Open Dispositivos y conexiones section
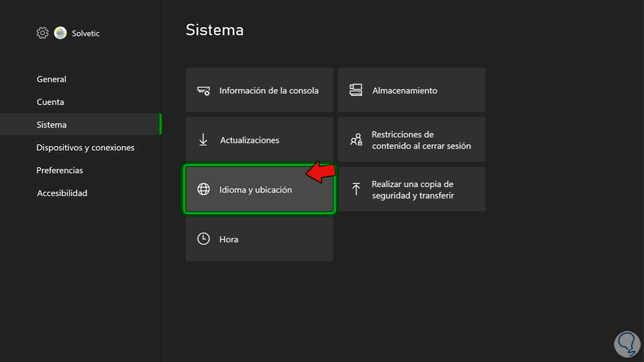This screenshot has height=362, width=644. coord(85,147)
